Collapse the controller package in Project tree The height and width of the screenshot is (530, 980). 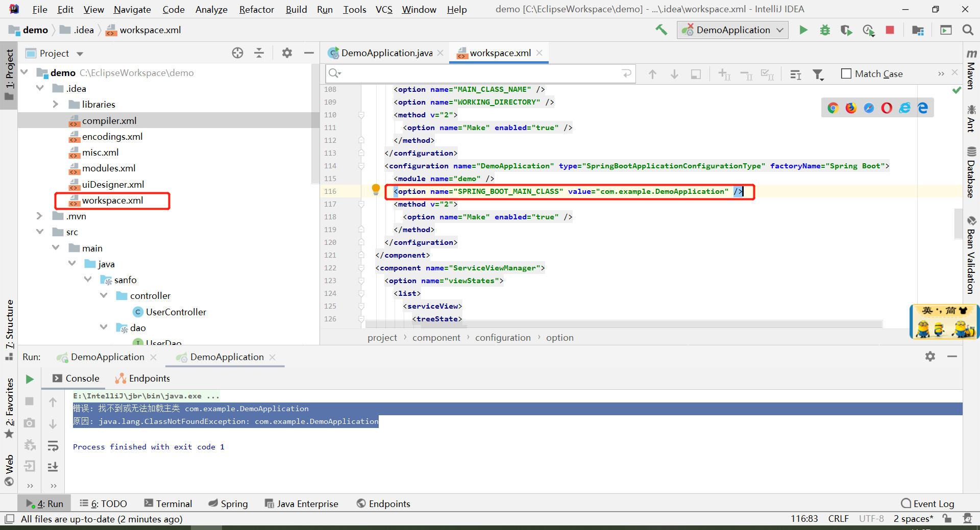104,295
